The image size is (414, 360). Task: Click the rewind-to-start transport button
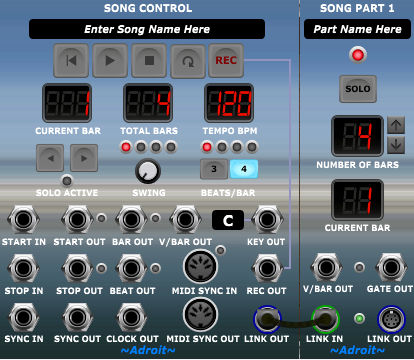[x=71, y=60]
